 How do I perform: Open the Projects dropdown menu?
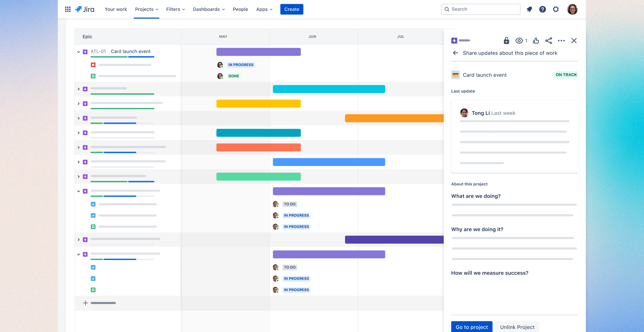coord(147,9)
